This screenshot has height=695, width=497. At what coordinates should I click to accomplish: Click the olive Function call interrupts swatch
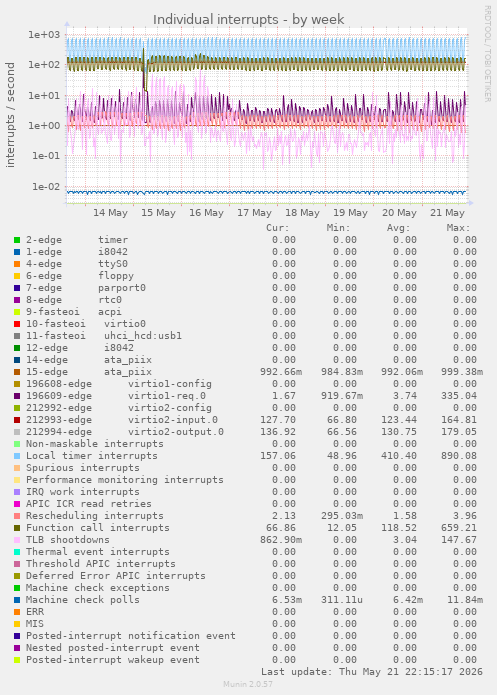click(17, 528)
